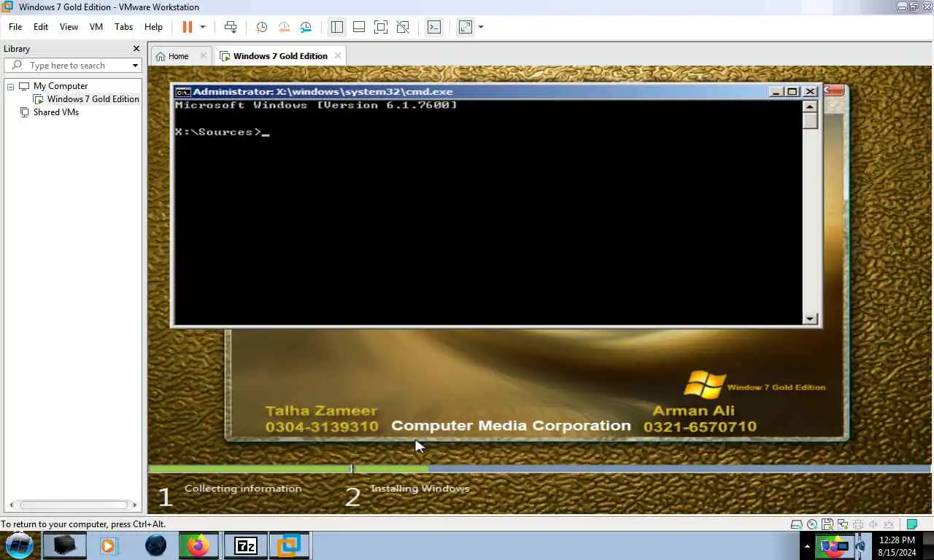Image resolution: width=934 pixels, height=560 pixels.
Task: Click the library search field
Action: (x=73, y=66)
